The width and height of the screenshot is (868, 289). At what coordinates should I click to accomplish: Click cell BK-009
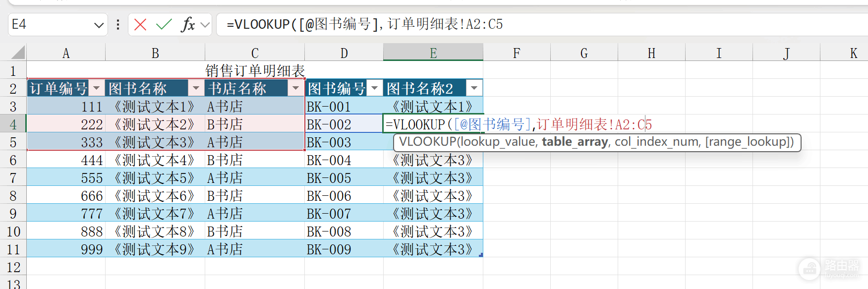[x=344, y=249]
